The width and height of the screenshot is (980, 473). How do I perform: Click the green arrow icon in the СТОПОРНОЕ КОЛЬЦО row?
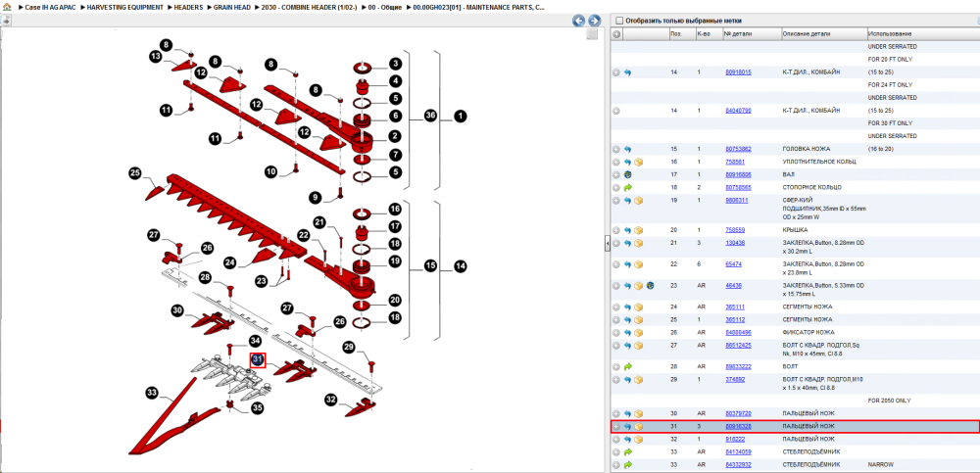[627, 187]
